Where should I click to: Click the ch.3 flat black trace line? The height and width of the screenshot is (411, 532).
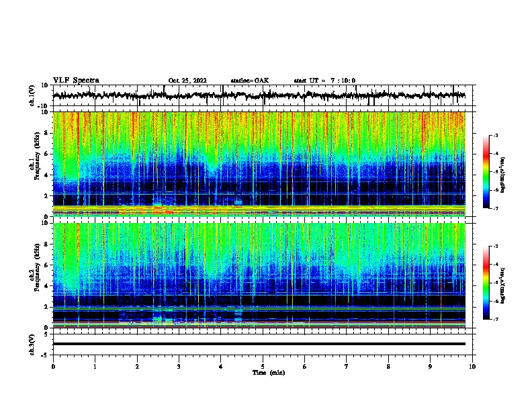coord(259,344)
